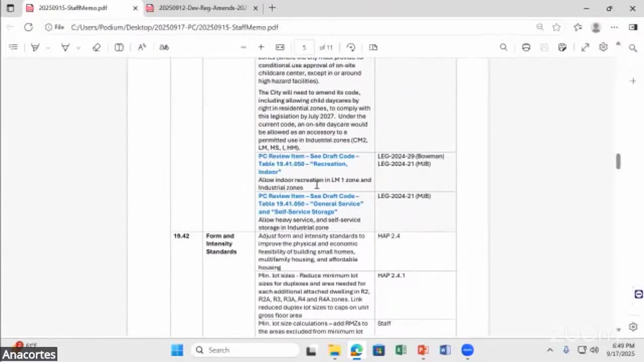Expand the Draw pen options dropdown
Image resolution: width=644 pixels, height=362 pixels.
point(78,47)
